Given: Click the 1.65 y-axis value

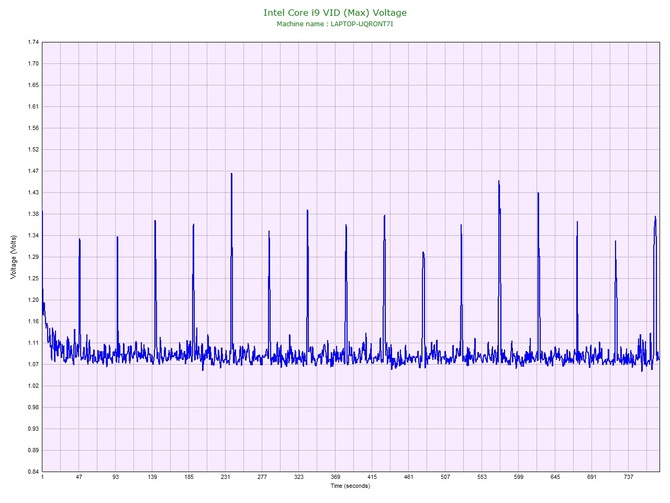Looking at the screenshot, I should coord(33,85).
